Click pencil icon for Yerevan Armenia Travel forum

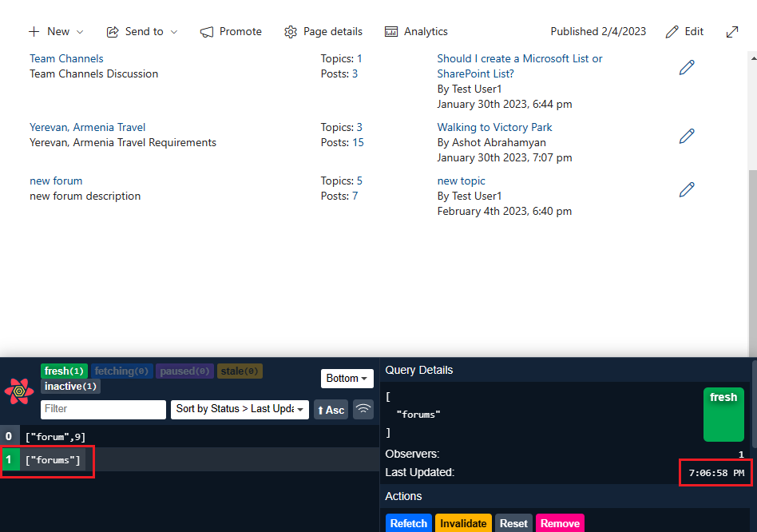(686, 136)
